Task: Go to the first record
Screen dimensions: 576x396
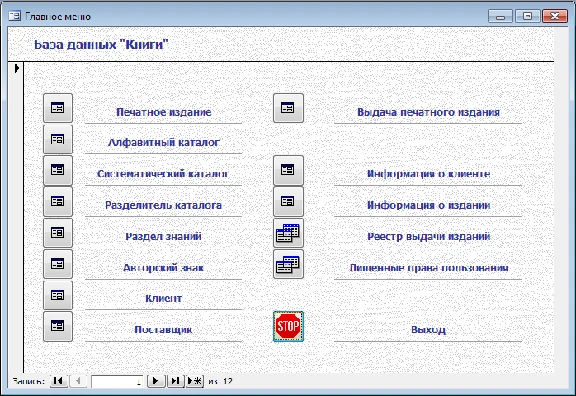Action: (58, 381)
